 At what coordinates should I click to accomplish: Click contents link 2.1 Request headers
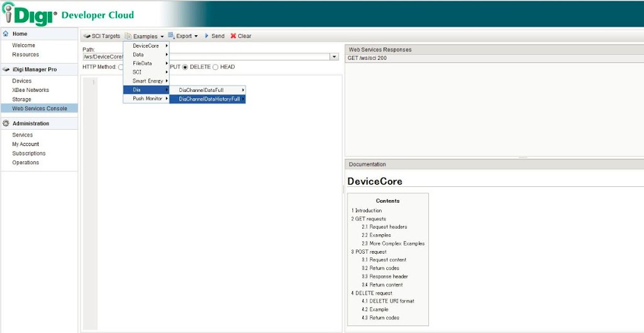click(x=384, y=227)
